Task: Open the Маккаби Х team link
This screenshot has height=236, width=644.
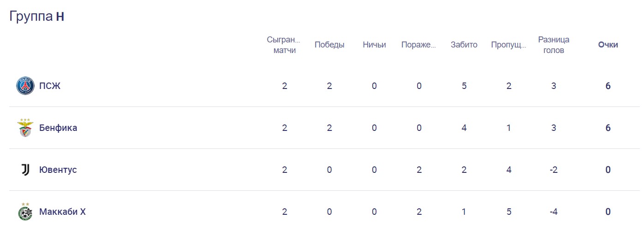Action: 62,212
